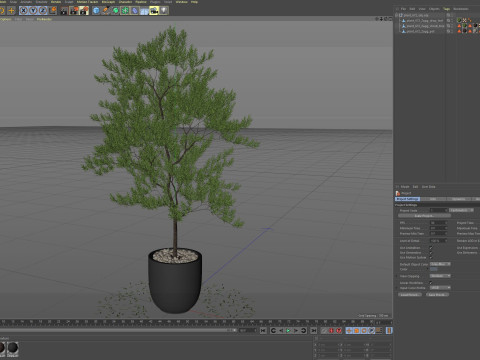Screen dimensions: 480x360
Task: Toggle the X axis lock
Action: pyautogui.click(x=24, y=11)
